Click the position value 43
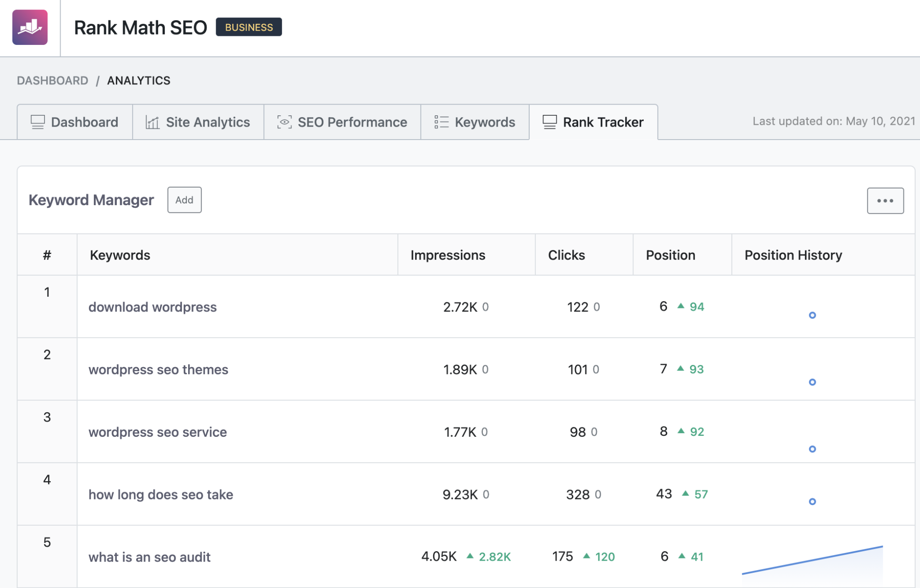 pos(664,494)
